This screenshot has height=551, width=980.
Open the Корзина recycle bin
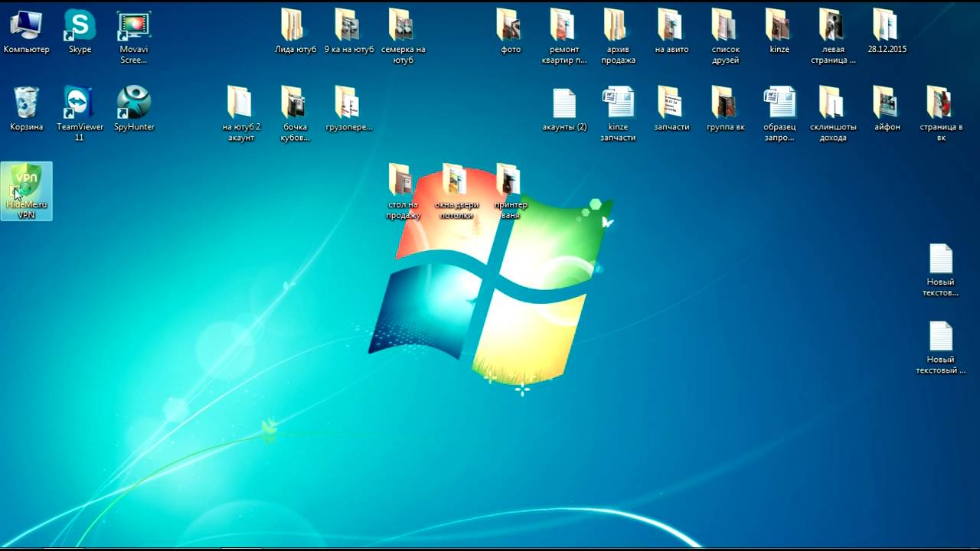(x=26, y=109)
